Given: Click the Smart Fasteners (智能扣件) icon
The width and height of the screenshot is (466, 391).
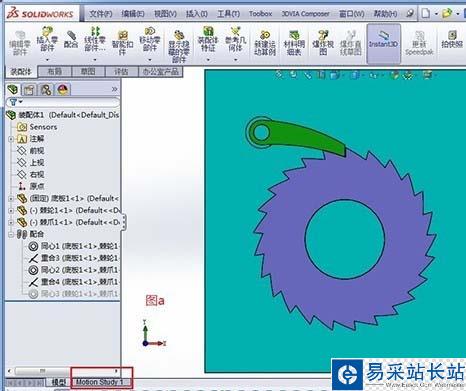Looking at the screenshot, I should tap(123, 43).
